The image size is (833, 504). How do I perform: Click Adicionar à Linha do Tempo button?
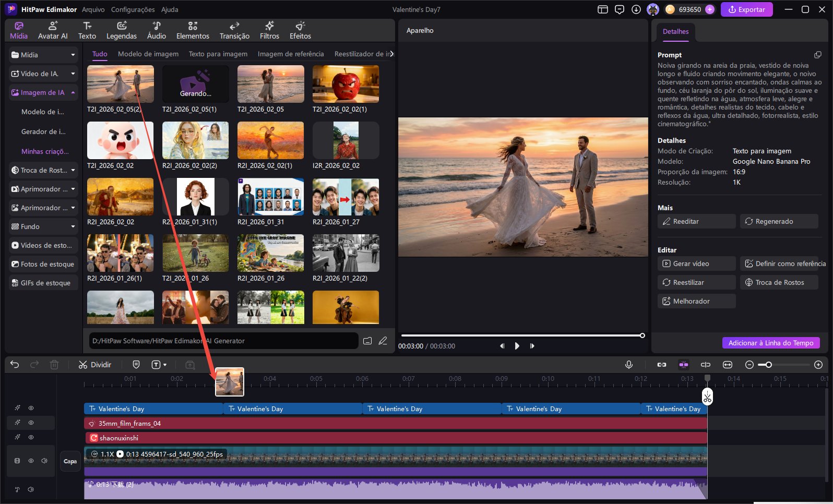pyautogui.click(x=770, y=343)
